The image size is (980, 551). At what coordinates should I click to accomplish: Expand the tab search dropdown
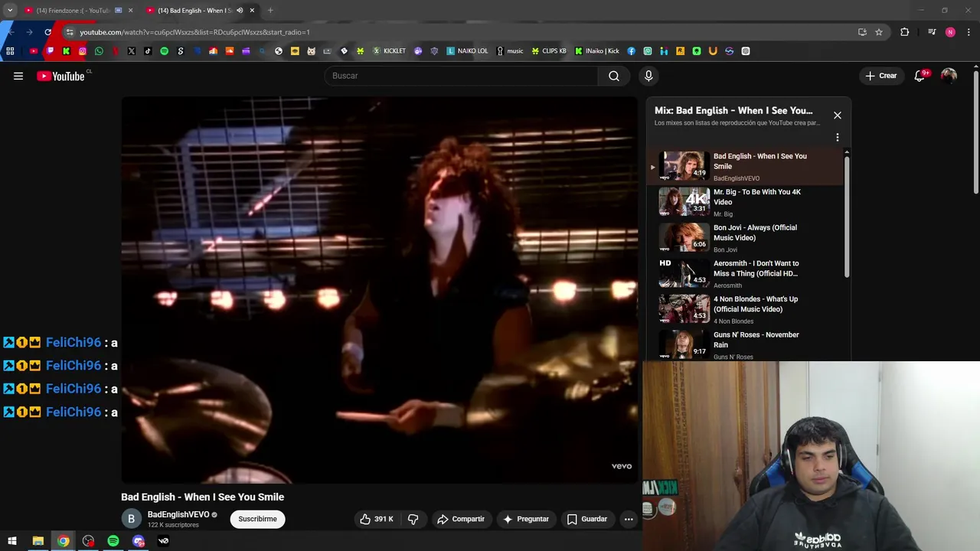coord(10,11)
